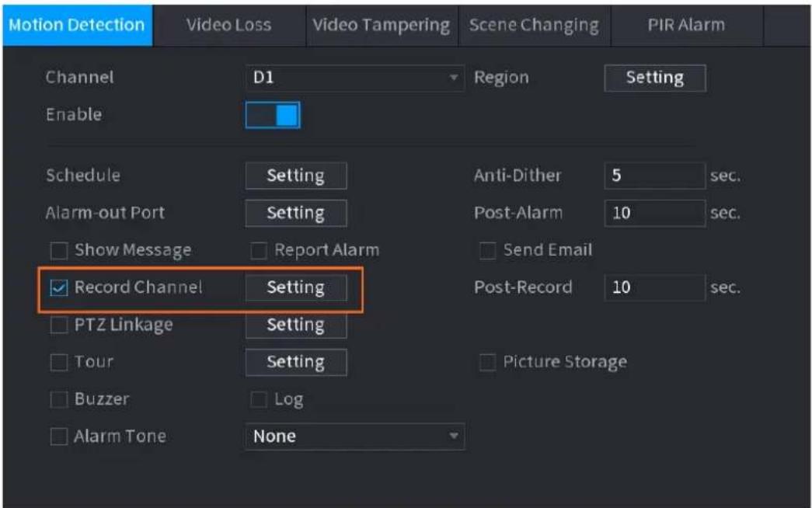The image size is (812, 508).
Task: Uncheck the Record Channel checkbox
Action: pyautogui.click(x=58, y=288)
